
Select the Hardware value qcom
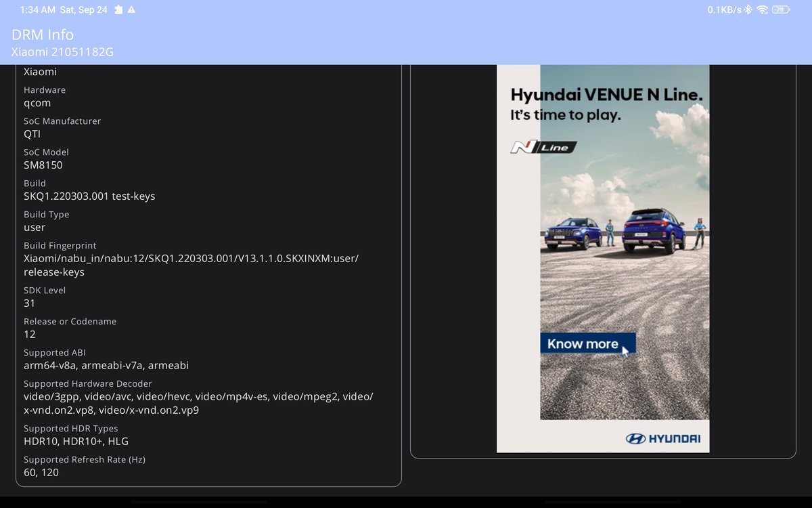[37, 103]
